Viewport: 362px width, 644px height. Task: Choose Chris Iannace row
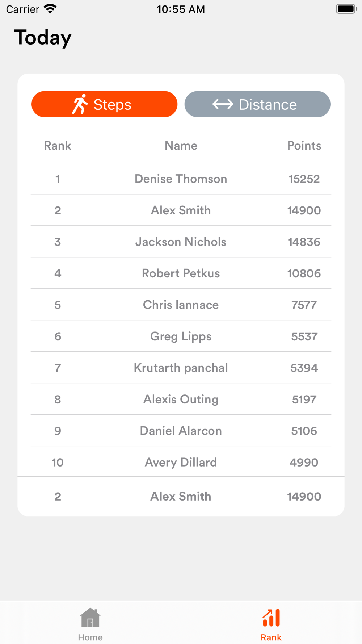click(x=181, y=305)
